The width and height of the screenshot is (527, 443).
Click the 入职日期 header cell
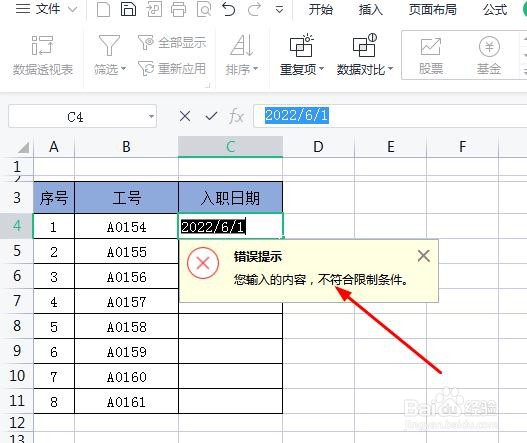[231, 198]
